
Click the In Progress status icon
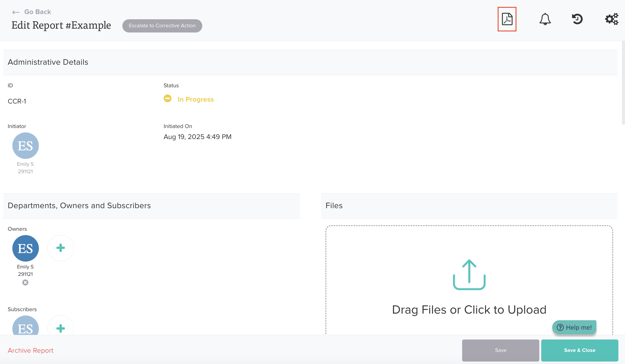point(168,99)
